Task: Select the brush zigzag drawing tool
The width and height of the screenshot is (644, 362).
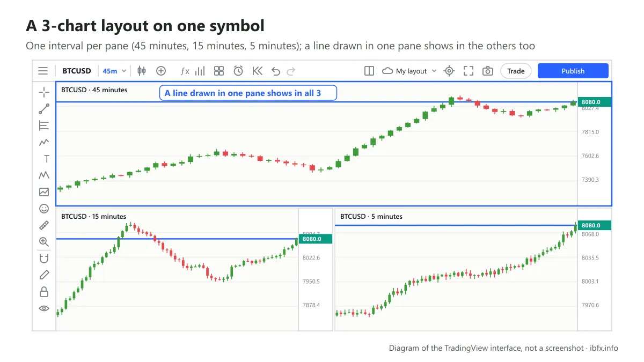Action: 44,142
